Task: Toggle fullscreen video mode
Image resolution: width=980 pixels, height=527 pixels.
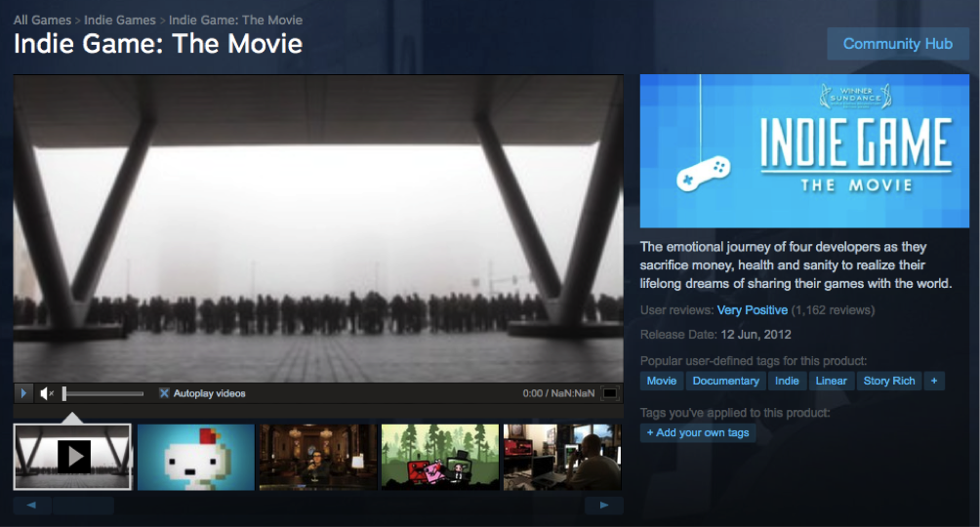Action: point(609,393)
